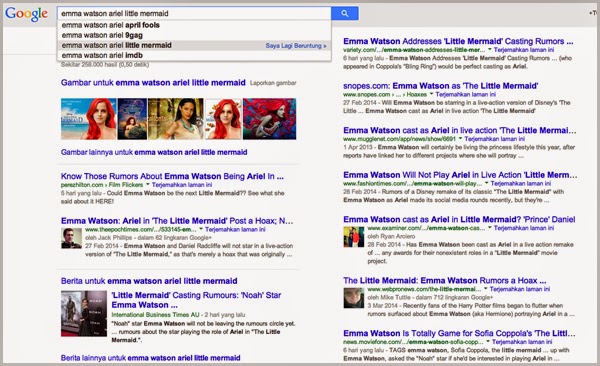Viewport: 600px width, 366px height.
Task: Click Jack Phillips author photo thumbnail
Action: [x=72, y=238]
